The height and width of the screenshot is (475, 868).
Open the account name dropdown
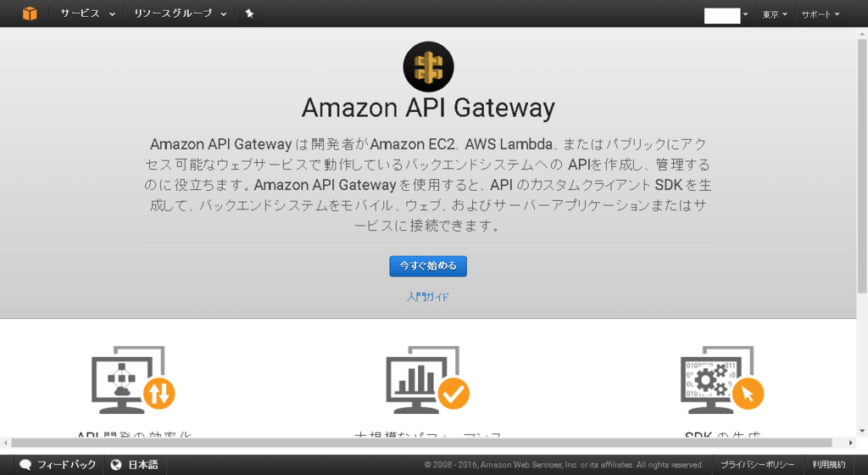[x=726, y=15]
